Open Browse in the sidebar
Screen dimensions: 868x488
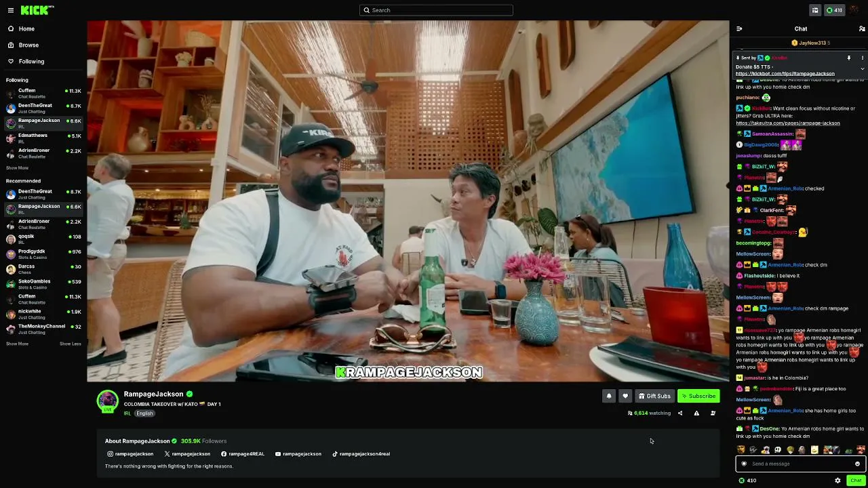[23, 45]
